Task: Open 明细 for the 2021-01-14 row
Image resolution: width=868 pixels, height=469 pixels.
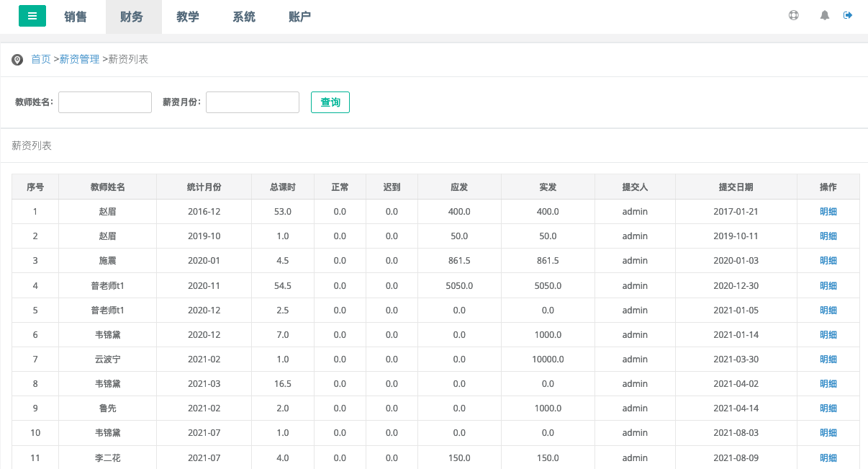Action: pyautogui.click(x=828, y=334)
